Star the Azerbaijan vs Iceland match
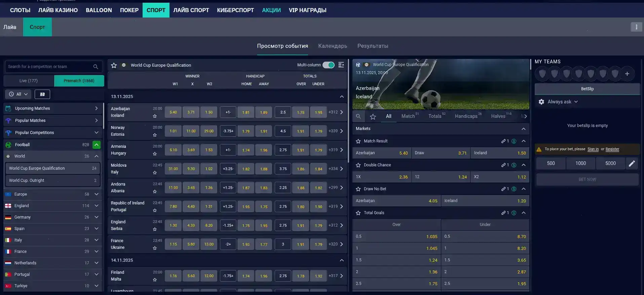Screen dimensions: 644x295 click(x=155, y=116)
